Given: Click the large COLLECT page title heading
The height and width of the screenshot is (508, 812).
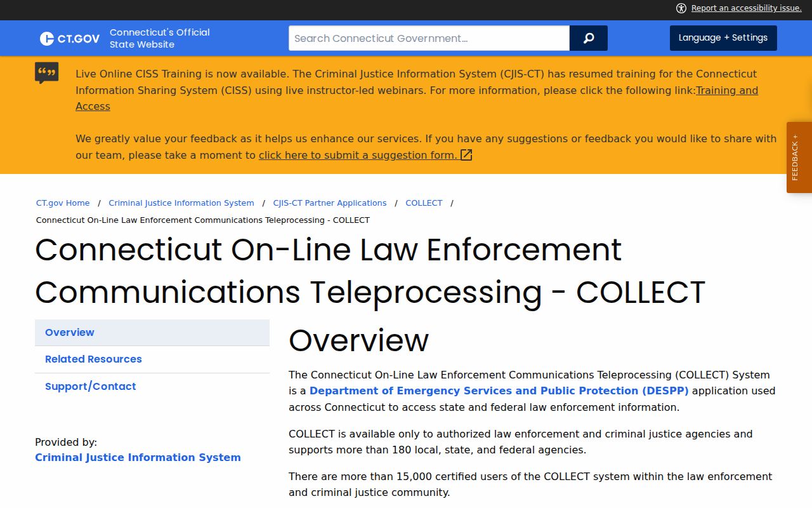Looking at the screenshot, I should (370, 271).
